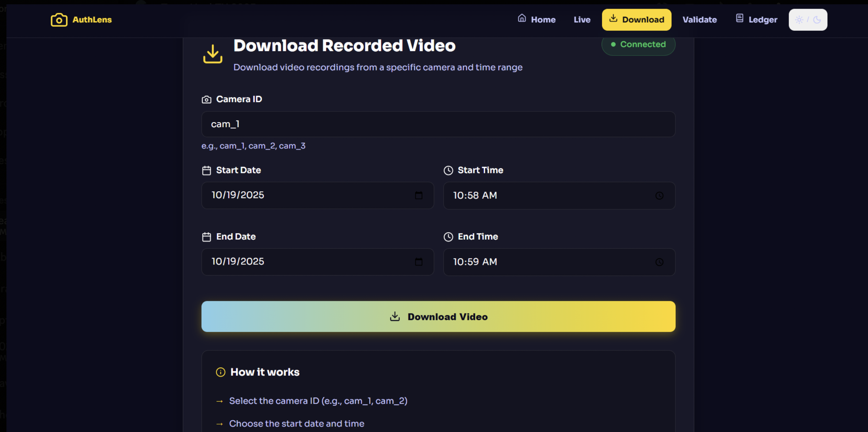Click the Ledger book icon
Image resolution: width=868 pixels, height=432 pixels.
[x=739, y=18]
